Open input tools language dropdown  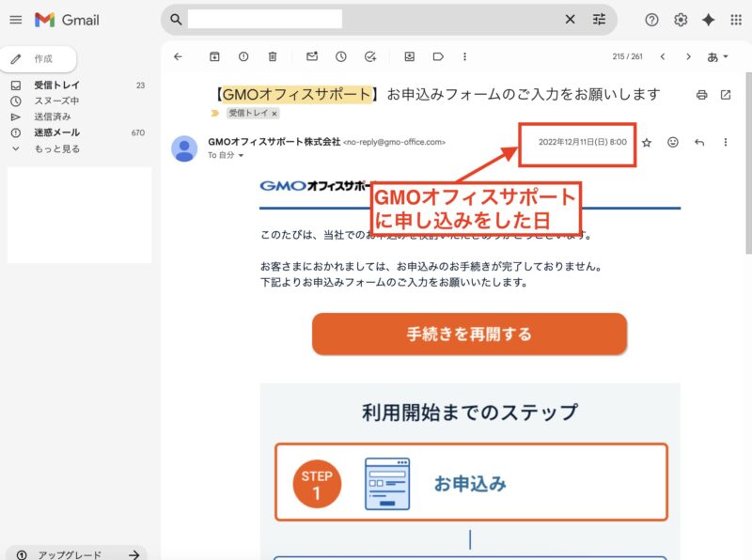tap(717, 57)
